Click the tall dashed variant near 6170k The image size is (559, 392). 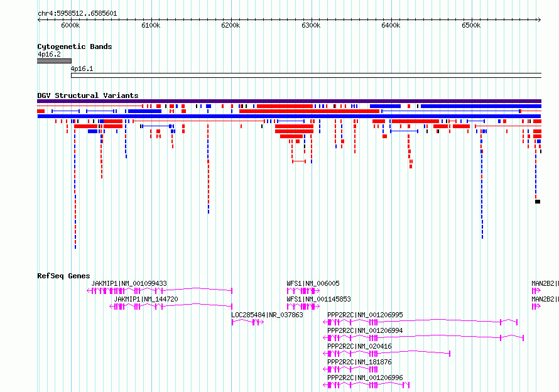[208, 169]
